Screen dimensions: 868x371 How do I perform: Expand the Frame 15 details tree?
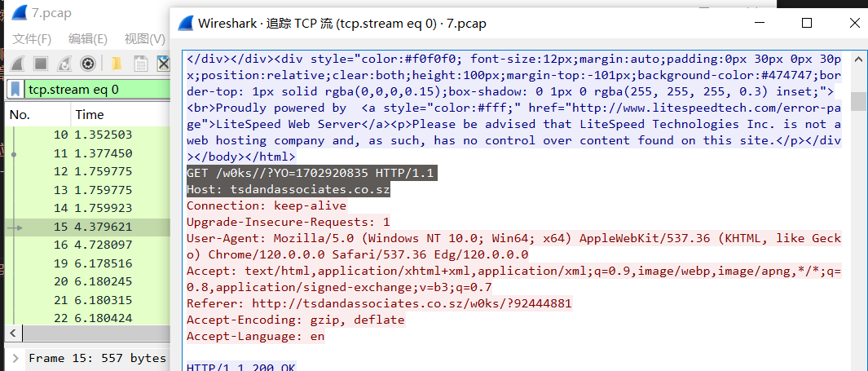pos(14,358)
